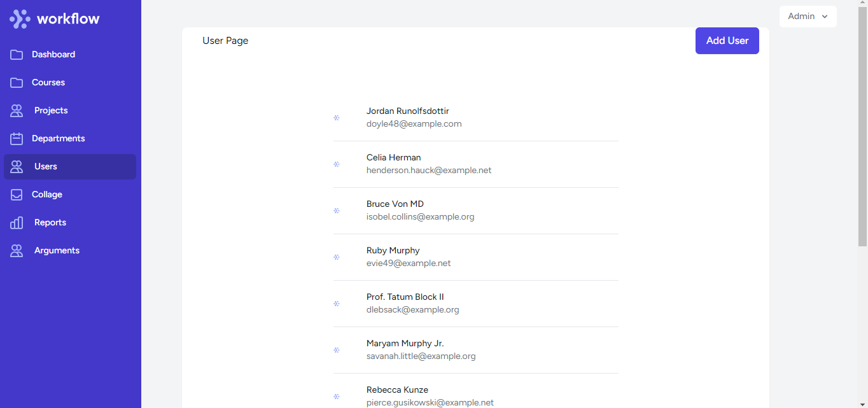Click the Arguments people icon
868x408 pixels.
(17, 250)
